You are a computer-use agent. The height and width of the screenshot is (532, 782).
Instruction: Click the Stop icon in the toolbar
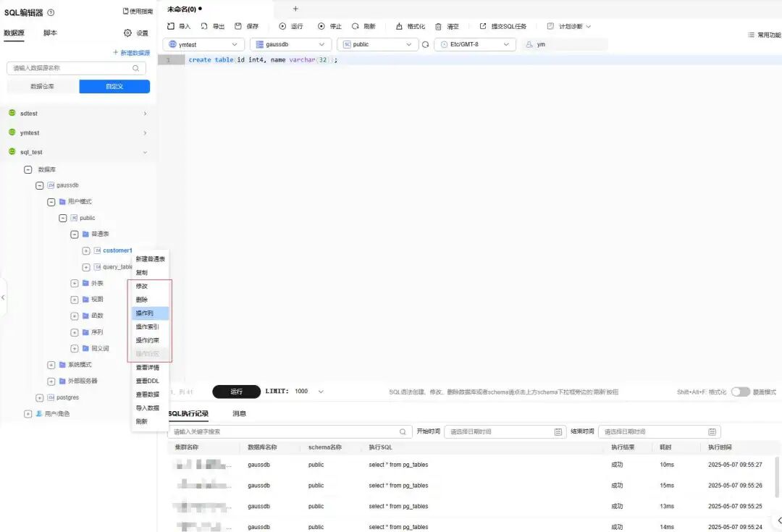(321, 27)
